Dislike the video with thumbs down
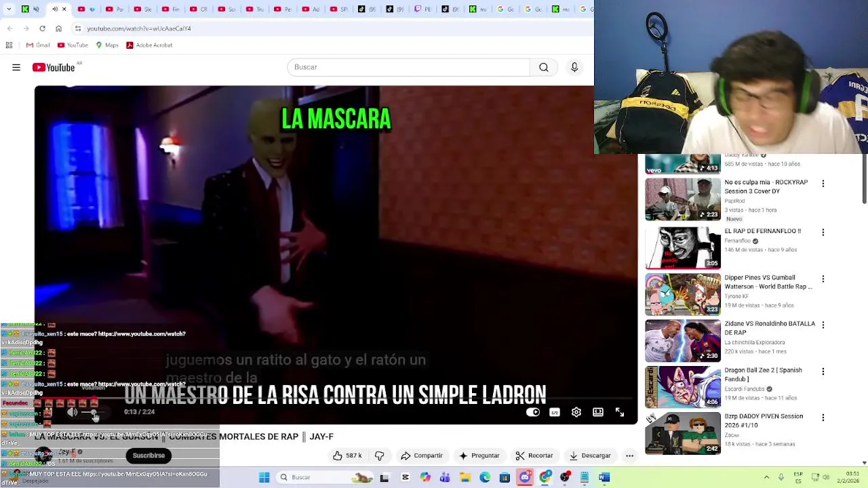The width and height of the screenshot is (868, 488). coord(380,455)
